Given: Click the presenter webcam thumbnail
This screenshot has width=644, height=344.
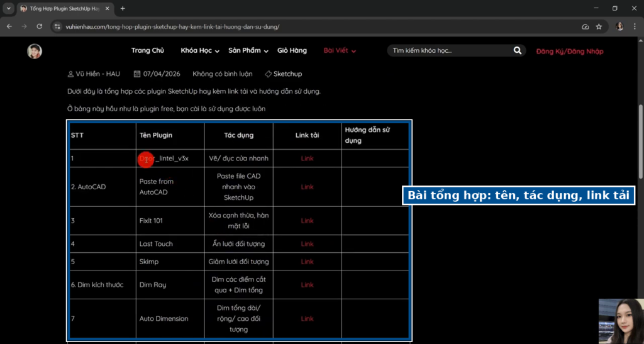Looking at the screenshot, I should click(x=621, y=321).
